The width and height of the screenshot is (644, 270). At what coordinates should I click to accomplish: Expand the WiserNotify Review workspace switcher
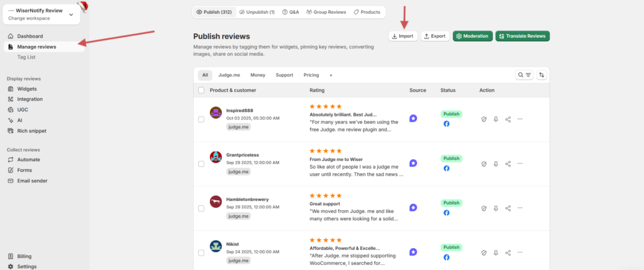[x=70, y=14]
